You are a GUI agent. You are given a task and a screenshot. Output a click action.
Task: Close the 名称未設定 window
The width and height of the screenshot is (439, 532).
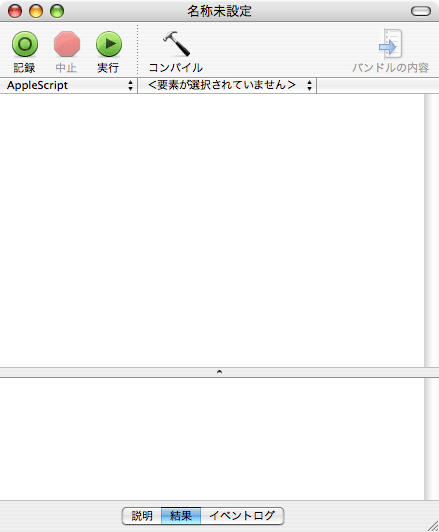[15, 11]
